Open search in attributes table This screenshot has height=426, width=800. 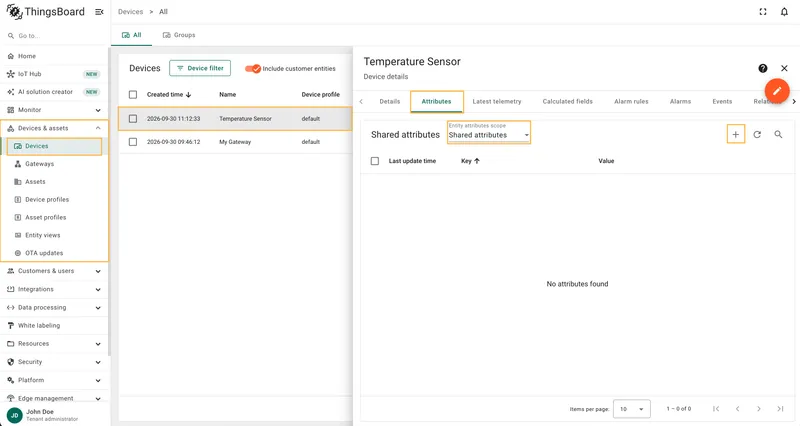click(x=778, y=135)
